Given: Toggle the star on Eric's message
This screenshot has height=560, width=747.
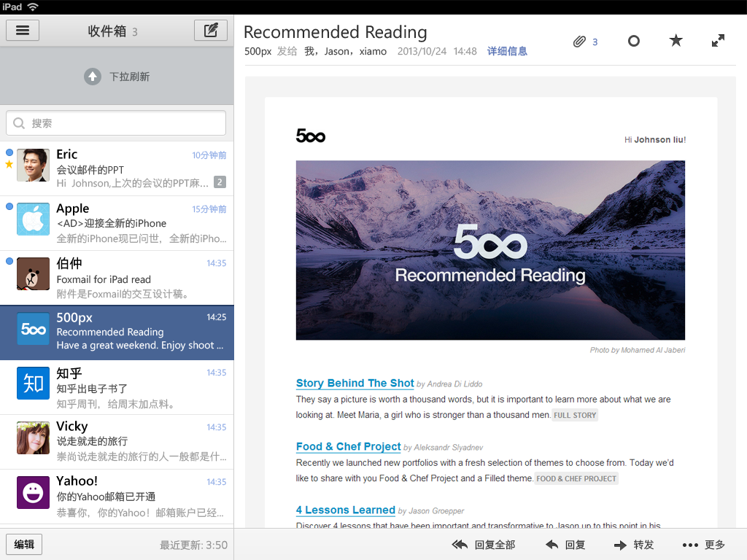Looking at the screenshot, I should tap(9, 164).
